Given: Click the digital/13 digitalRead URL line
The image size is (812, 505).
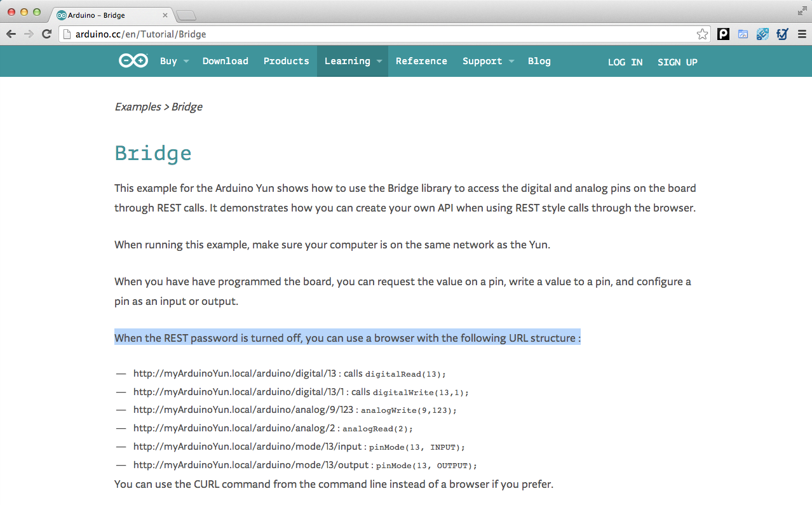Looking at the screenshot, I should pyautogui.click(x=290, y=374).
